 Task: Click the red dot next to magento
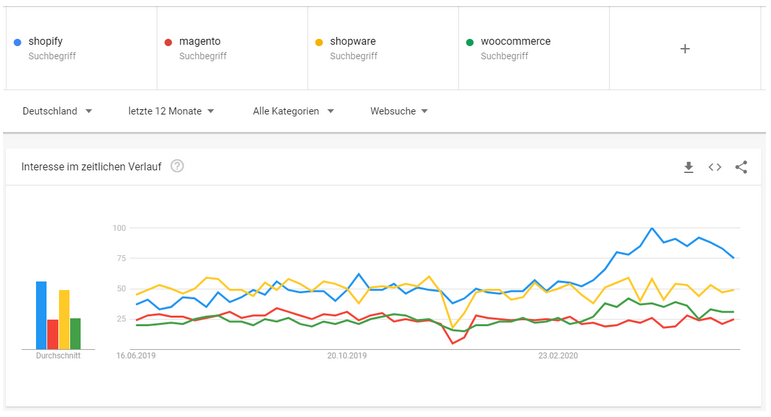click(x=168, y=42)
